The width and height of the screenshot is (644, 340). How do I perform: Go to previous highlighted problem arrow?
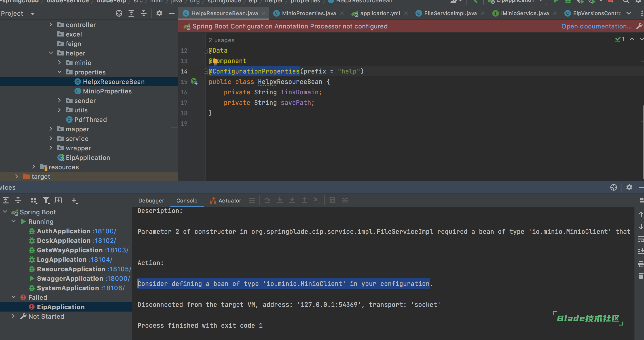pyautogui.click(x=632, y=39)
